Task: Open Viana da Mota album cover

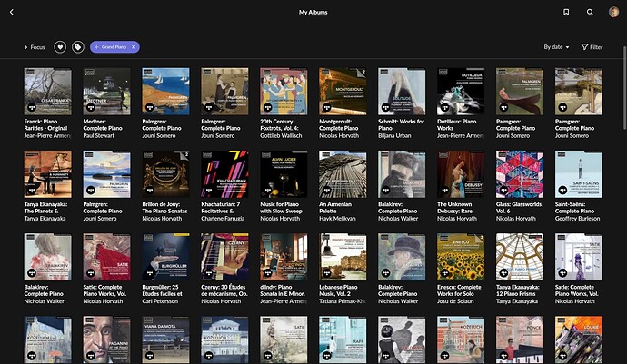Action: tap(165, 339)
